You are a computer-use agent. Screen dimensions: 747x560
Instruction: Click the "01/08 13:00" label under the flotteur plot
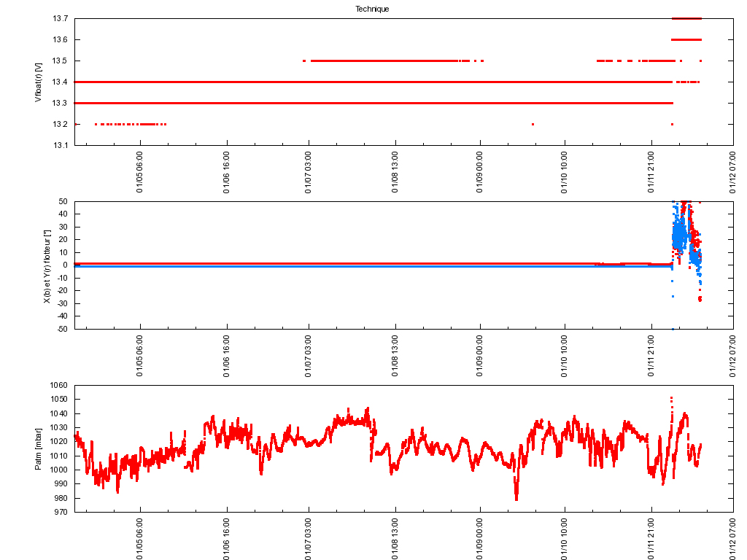click(395, 357)
